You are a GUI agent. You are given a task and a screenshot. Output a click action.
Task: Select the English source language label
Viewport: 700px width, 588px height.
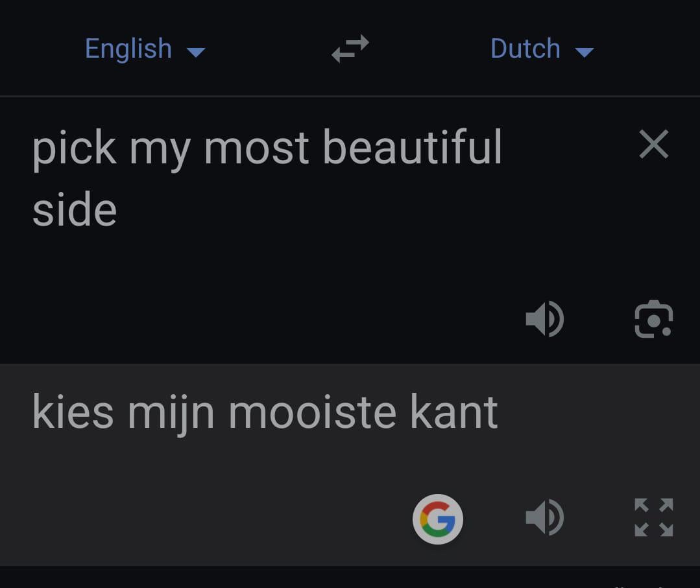point(128,49)
